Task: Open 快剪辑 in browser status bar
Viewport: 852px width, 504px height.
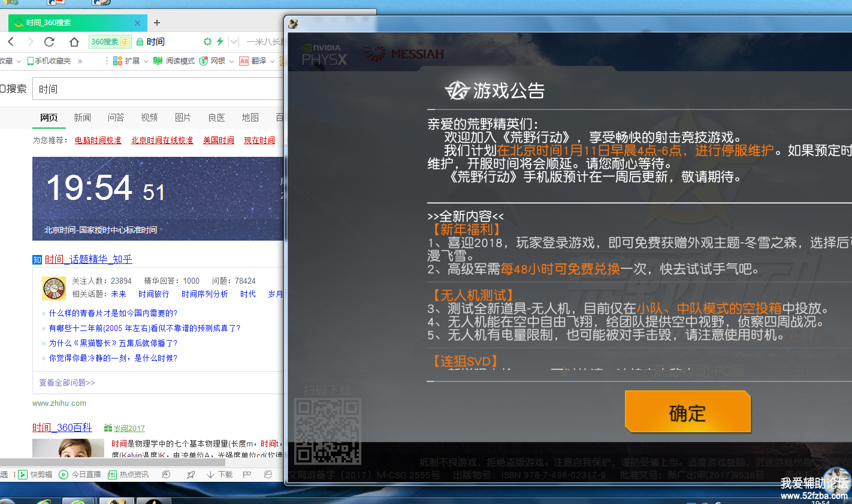Action: click(x=35, y=474)
